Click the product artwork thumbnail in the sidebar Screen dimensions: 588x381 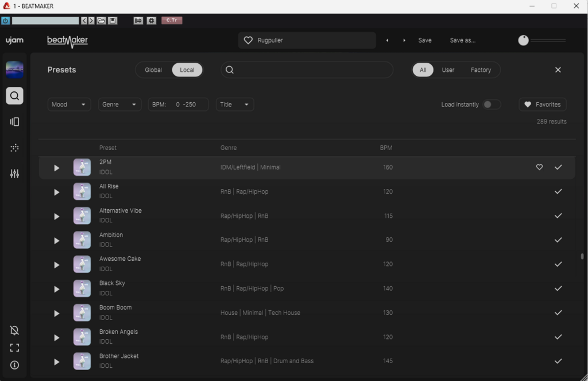[14, 70]
